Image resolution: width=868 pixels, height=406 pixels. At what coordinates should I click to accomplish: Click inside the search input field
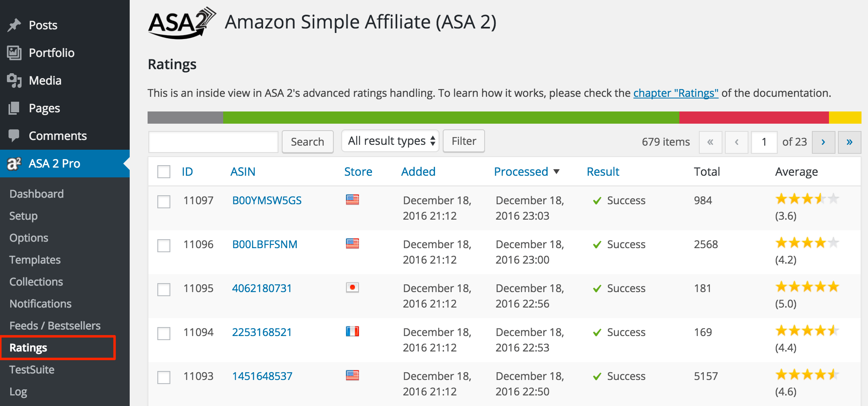coord(213,142)
